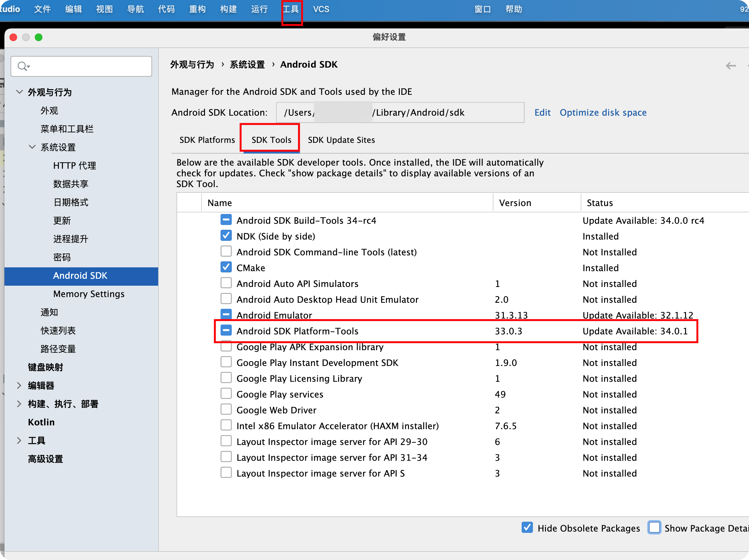Viewport: 749px width, 560px height.
Task: Toggle Android SDK Build-Tools 34-rc4 checkbox
Action: click(226, 220)
